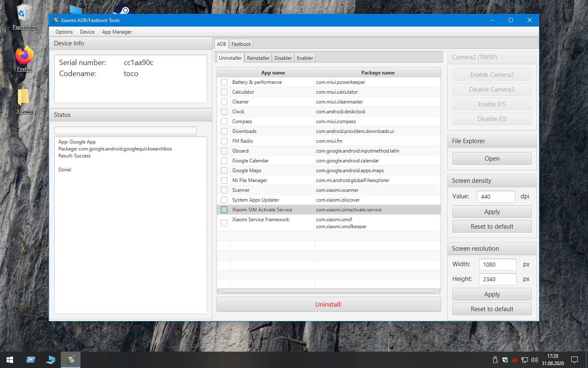Toggle the Xiaomi SIM Activate Service checkbox
588x368 pixels.
point(224,210)
